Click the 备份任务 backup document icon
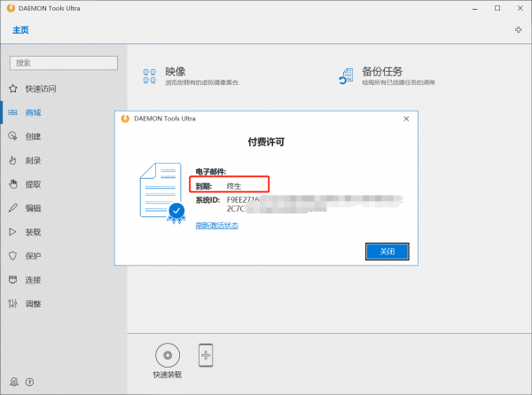532x395 pixels. pos(346,76)
